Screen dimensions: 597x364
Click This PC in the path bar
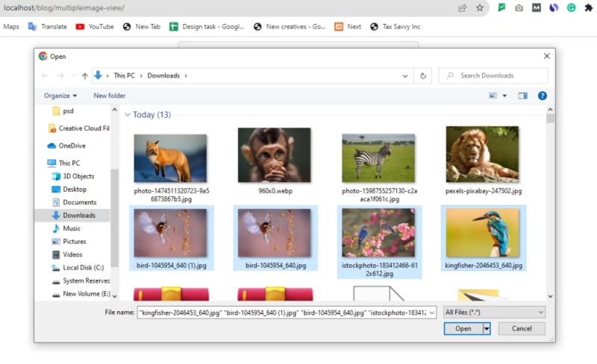[x=124, y=75]
